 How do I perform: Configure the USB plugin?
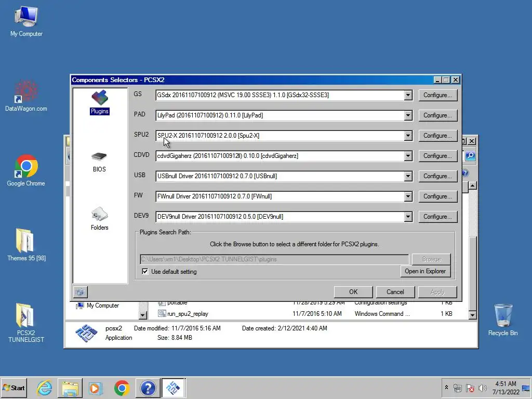click(x=437, y=176)
